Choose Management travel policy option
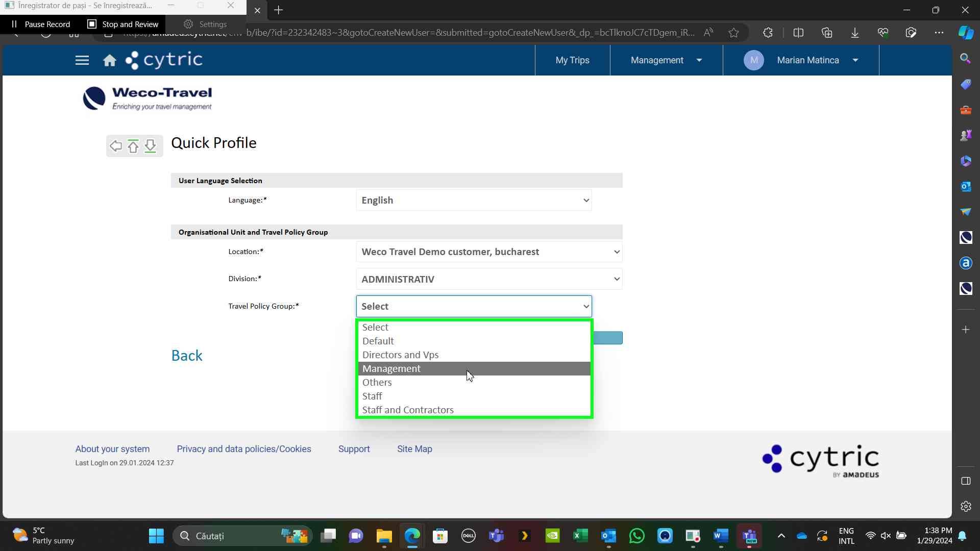Viewport: 980px width, 551px height. [474, 368]
